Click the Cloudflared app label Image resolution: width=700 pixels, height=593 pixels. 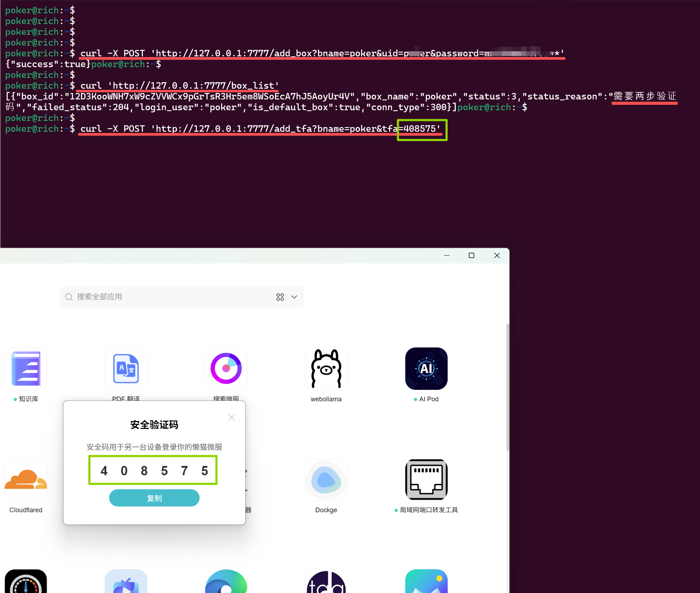[26, 510]
